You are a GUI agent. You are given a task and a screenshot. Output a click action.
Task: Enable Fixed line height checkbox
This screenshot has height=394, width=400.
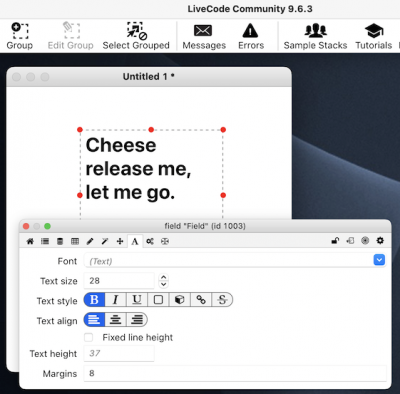coord(88,337)
